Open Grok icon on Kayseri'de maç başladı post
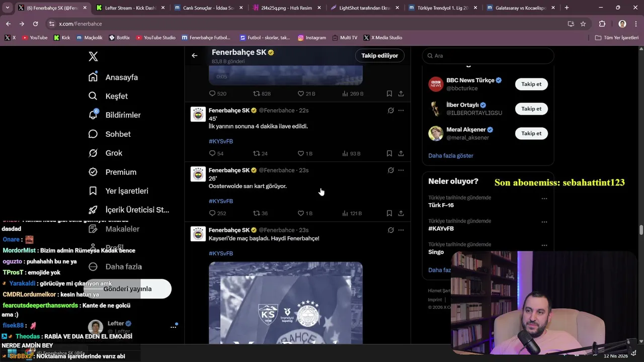 pyautogui.click(x=390, y=230)
